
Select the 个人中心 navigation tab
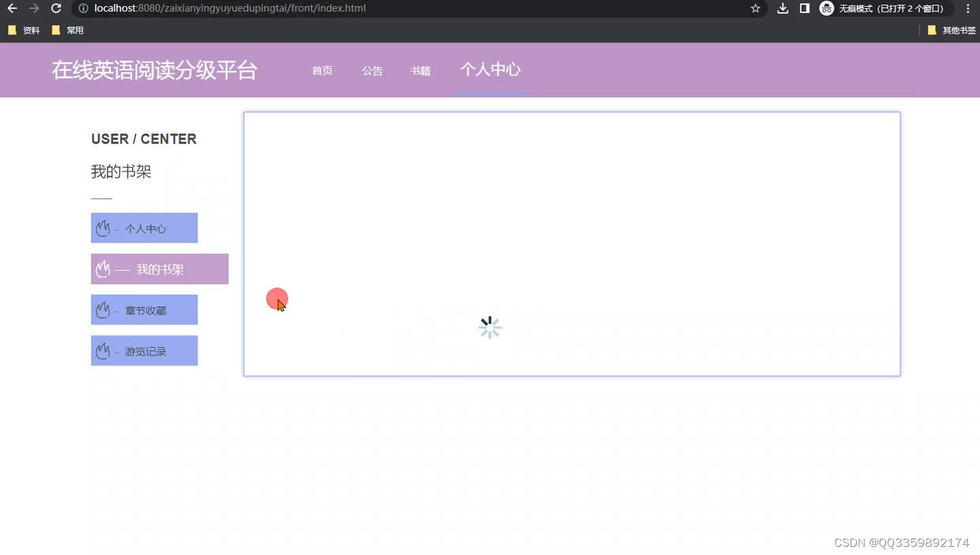(491, 69)
